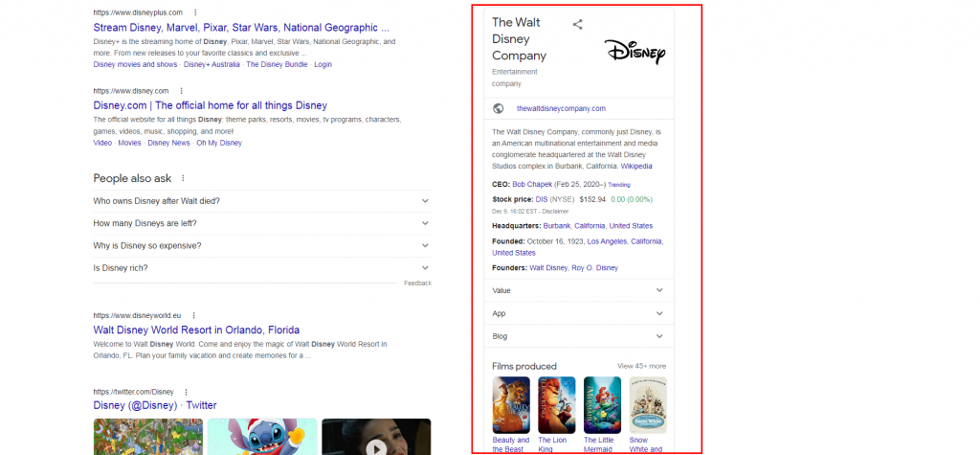This screenshot has width=980, height=455.
Task: Open 'Disney.com | The official home' result
Action: coord(210,105)
